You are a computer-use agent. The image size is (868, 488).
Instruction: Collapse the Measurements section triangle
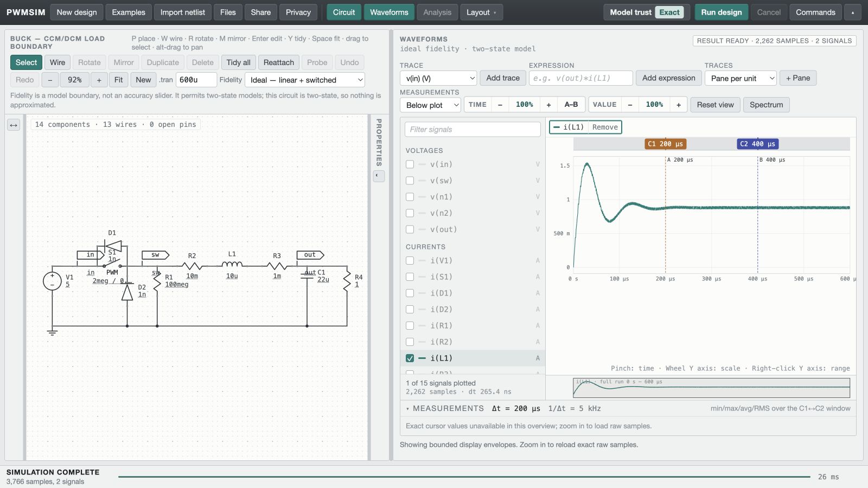click(408, 409)
